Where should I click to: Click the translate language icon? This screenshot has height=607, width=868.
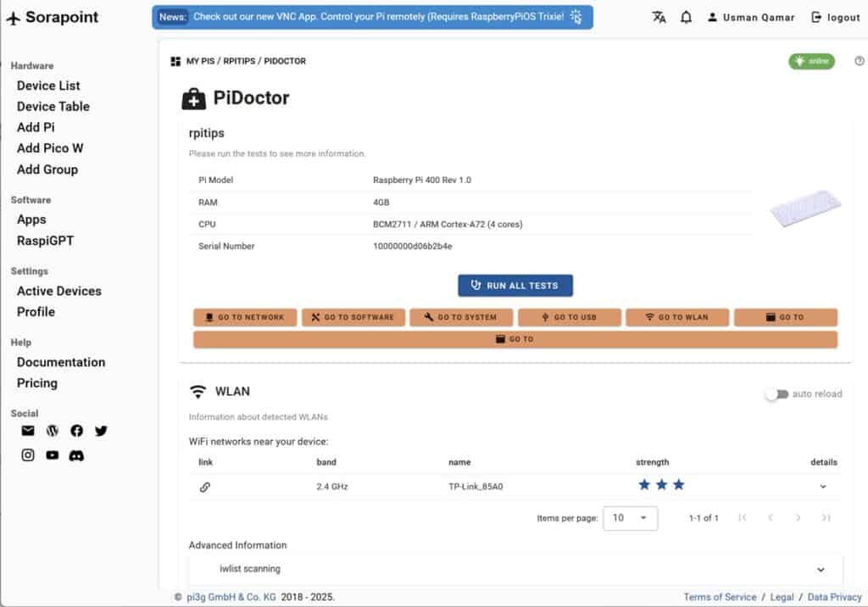click(659, 17)
